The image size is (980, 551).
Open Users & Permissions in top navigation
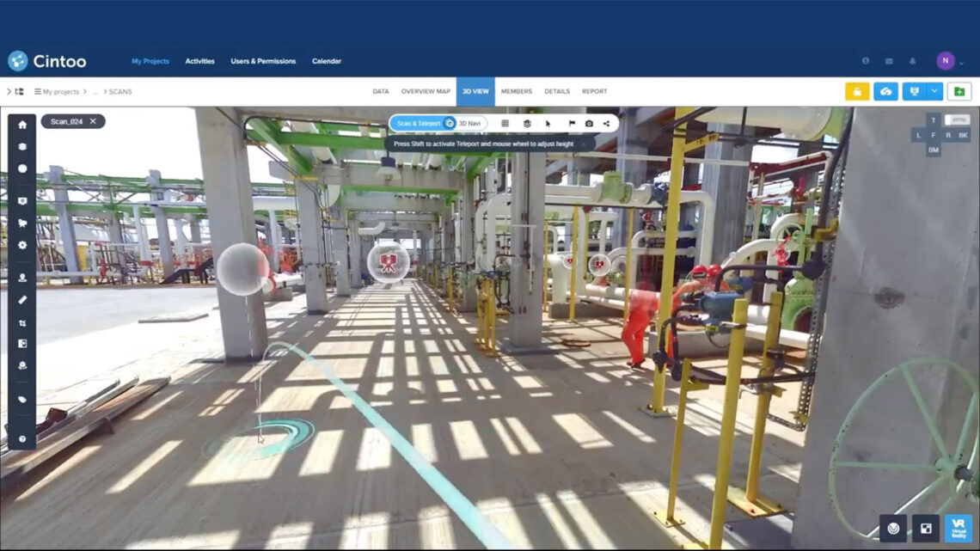(x=263, y=61)
